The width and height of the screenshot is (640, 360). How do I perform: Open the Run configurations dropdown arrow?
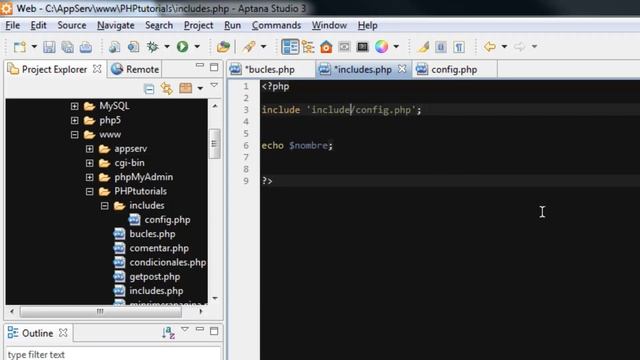197,47
